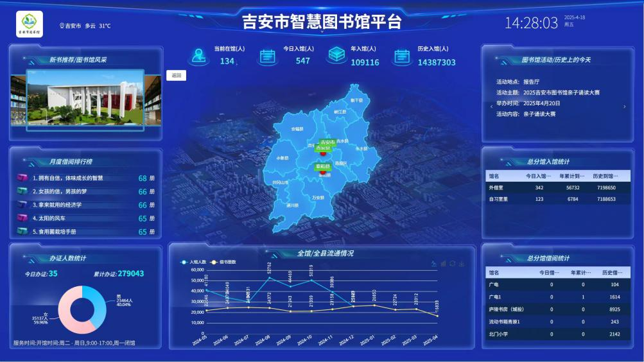
Task: Click the book icon beside 拿来就用的经济学
Action: pyautogui.click(x=22, y=204)
